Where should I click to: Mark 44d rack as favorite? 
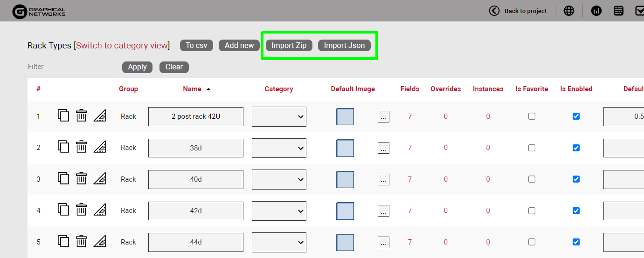[x=532, y=242]
